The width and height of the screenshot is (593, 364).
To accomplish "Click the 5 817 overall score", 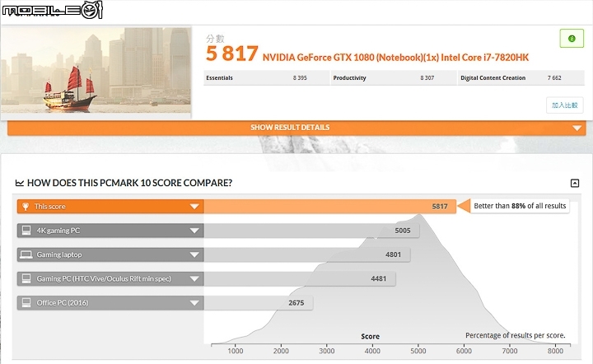I will coord(231,54).
